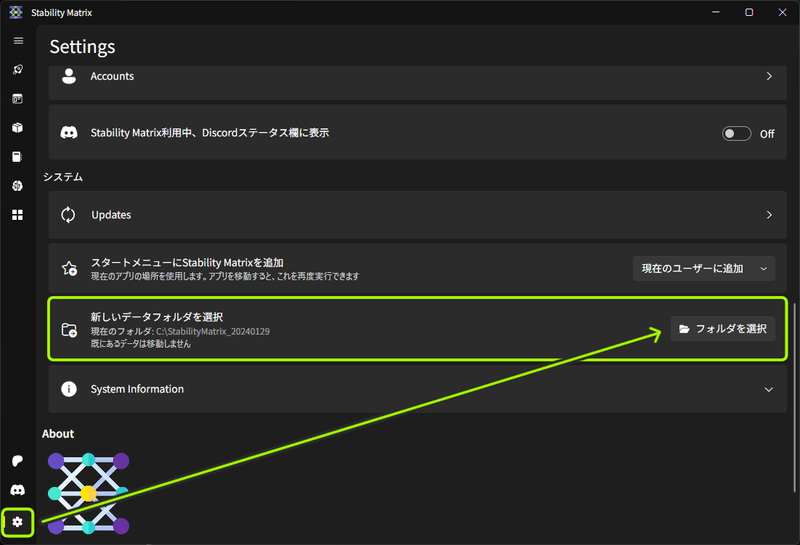Open the Output Browser grid icon
Viewport: 800px width, 545px height.
18,215
